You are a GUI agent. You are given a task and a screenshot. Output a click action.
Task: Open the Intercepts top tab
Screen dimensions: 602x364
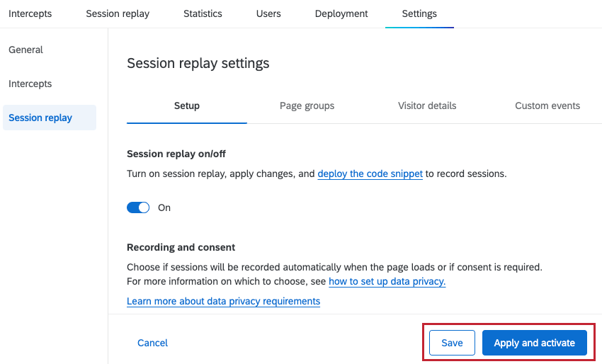click(x=30, y=14)
